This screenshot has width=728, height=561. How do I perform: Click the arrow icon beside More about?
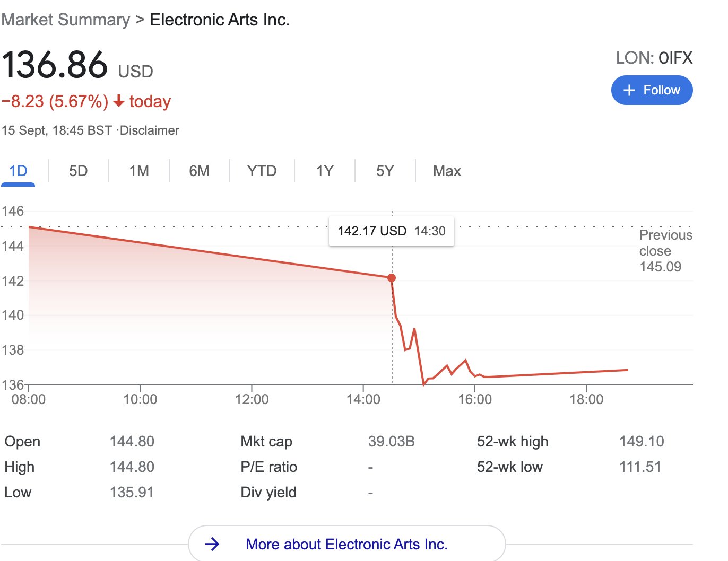coord(212,544)
